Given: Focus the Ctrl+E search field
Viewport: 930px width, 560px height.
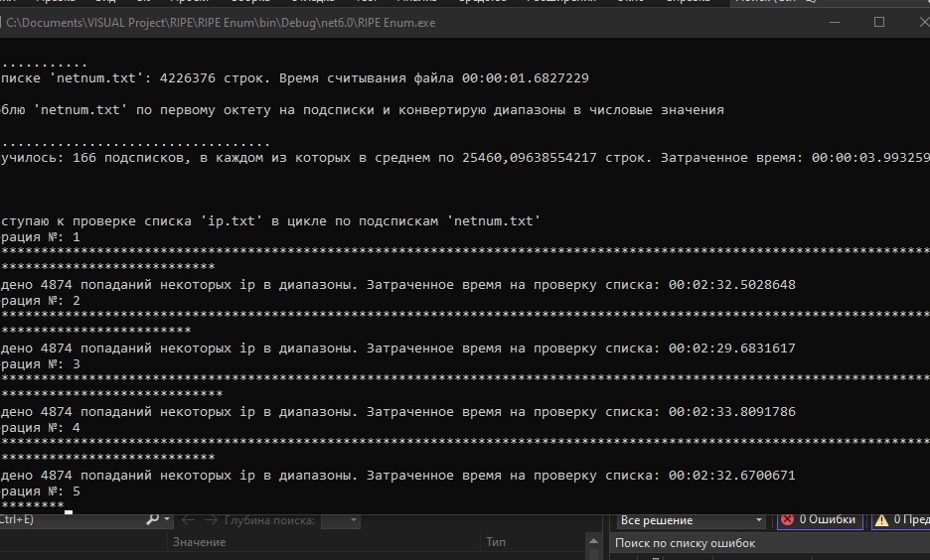Looking at the screenshot, I should click(x=72, y=519).
